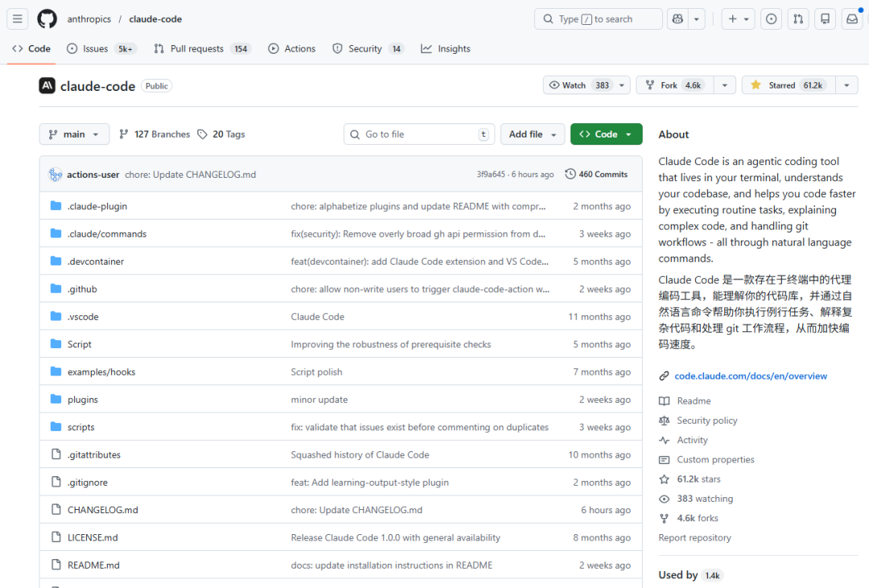Screen dimensions: 869x588
Task: Click the GitHub home logo
Action: click(x=47, y=19)
